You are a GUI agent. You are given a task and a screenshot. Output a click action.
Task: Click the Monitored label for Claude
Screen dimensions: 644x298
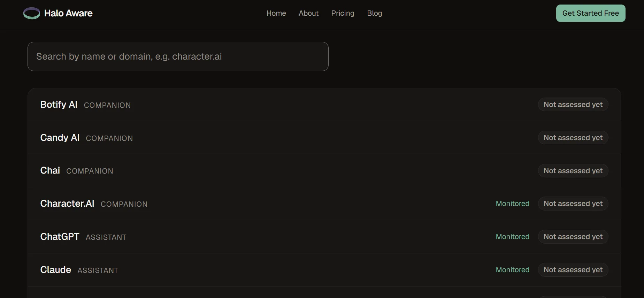pos(513,270)
